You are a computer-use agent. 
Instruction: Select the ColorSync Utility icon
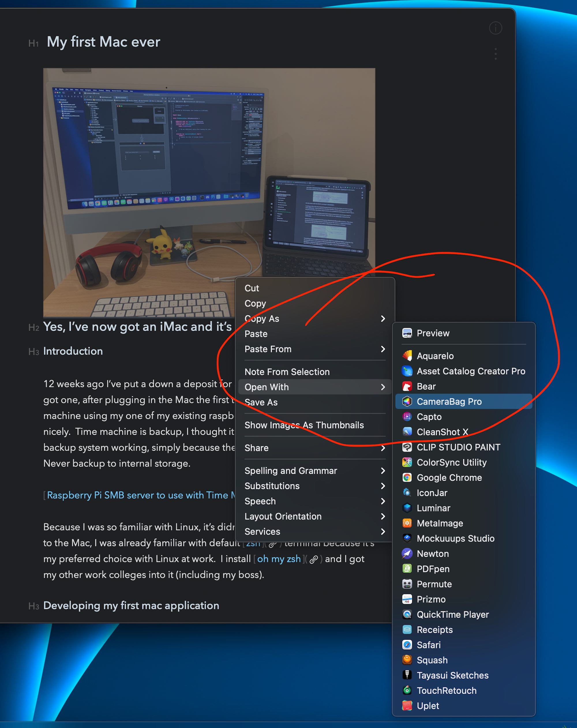[x=407, y=462]
